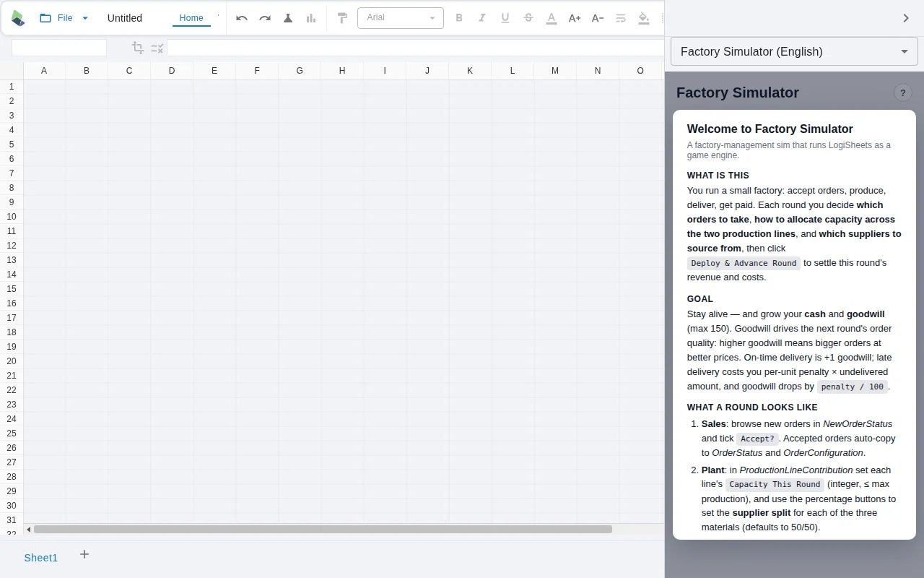Click the crop range icon by formula bar

[x=138, y=48]
